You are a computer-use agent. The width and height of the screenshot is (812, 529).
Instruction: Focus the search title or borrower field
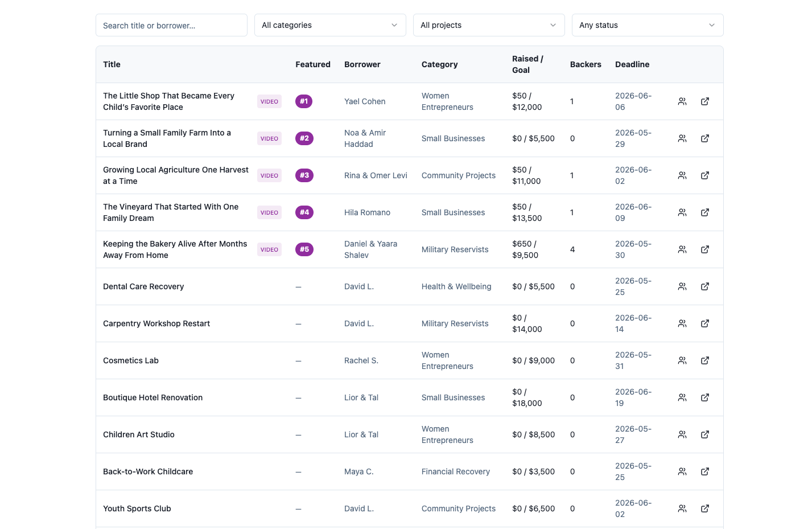(x=171, y=25)
